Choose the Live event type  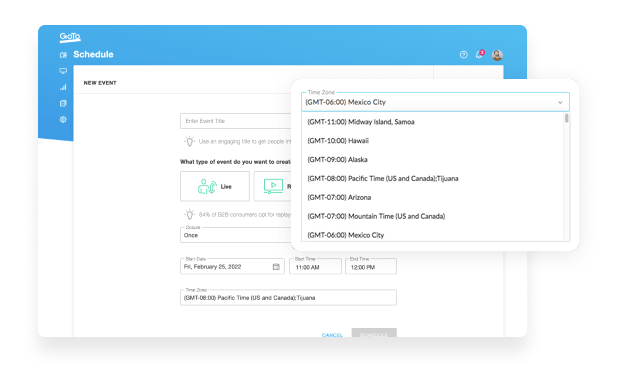[x=215, y=186]
